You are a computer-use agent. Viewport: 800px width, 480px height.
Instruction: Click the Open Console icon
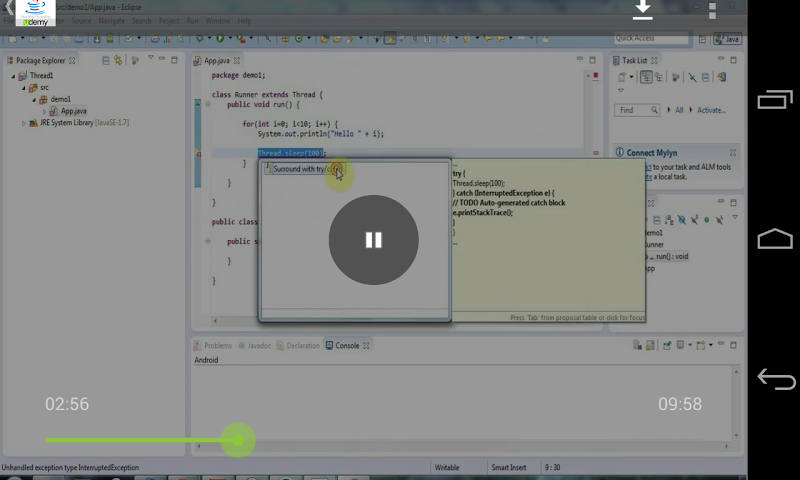(701, 345)
